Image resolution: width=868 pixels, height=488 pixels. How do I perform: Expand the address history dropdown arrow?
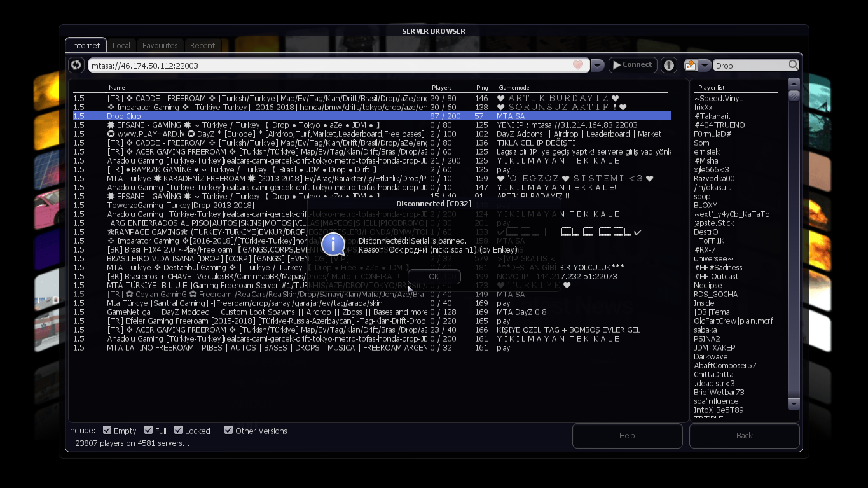click(x=597, y=65)
